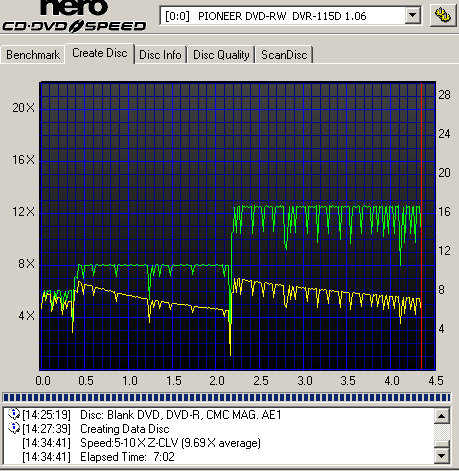Expand drive list using the arrow button

tap(412, 16)
